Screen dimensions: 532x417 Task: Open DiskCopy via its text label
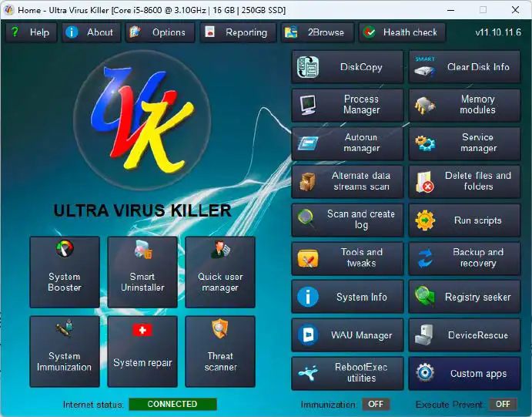pos(361,67)
